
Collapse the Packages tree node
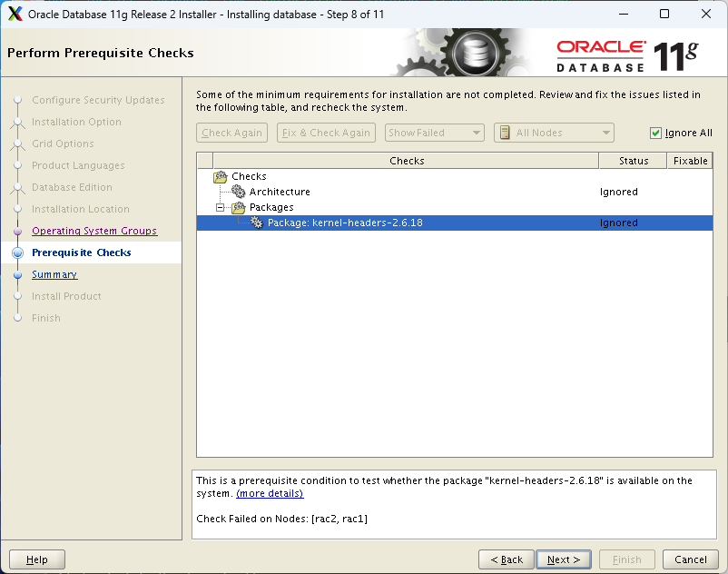point(220,207)
